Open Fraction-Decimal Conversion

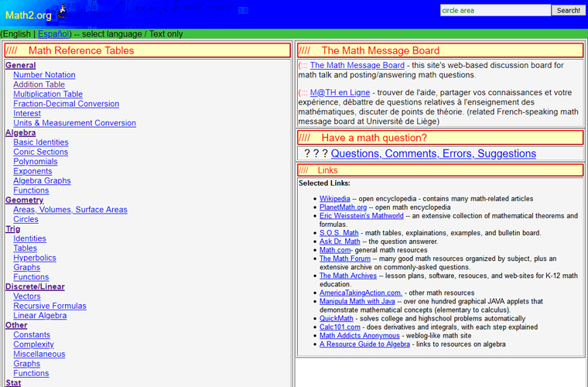(x=67, y=104)
